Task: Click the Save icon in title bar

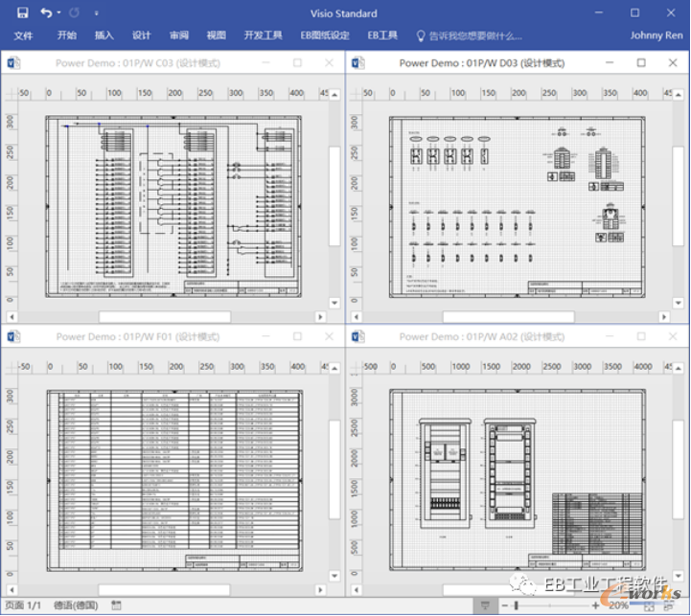Action: (x=22, y=12)
